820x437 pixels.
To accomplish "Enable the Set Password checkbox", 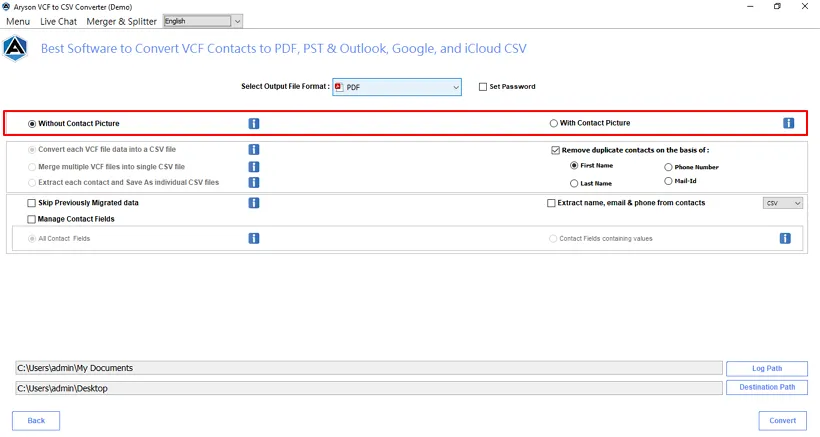I will 483,87.
